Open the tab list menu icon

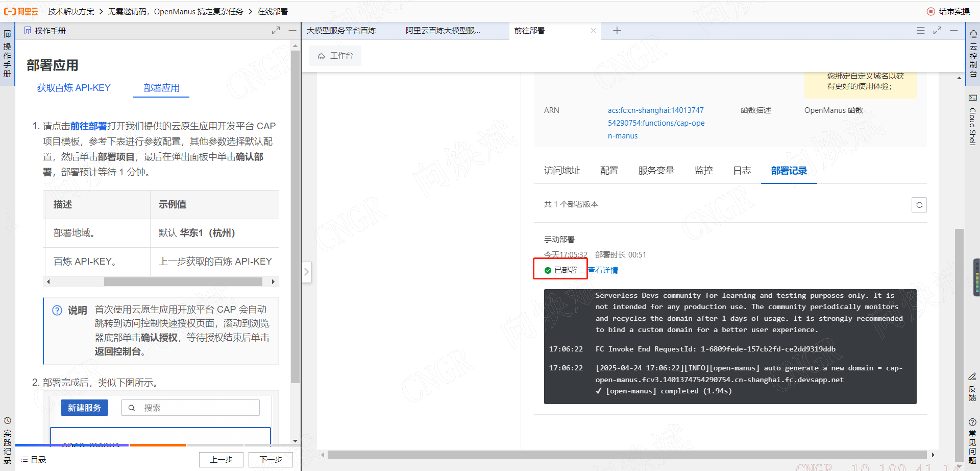click(920, 31)
